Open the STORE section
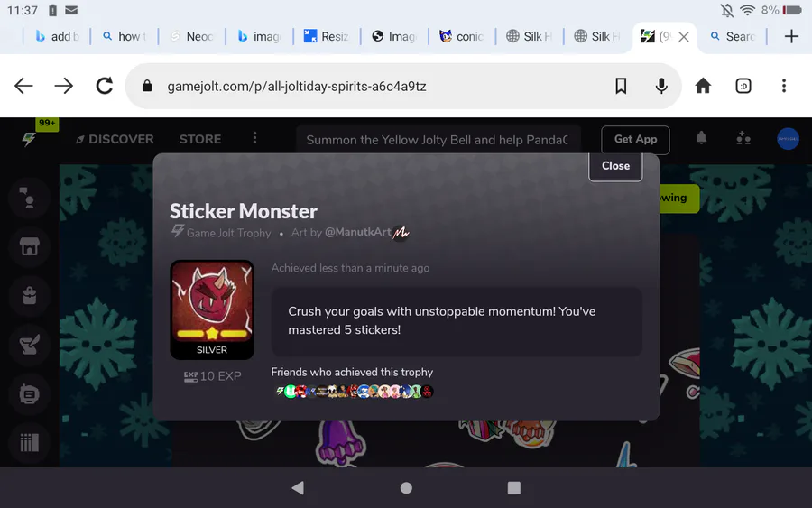This screenshot has width=812, height=508. [200, 139]
